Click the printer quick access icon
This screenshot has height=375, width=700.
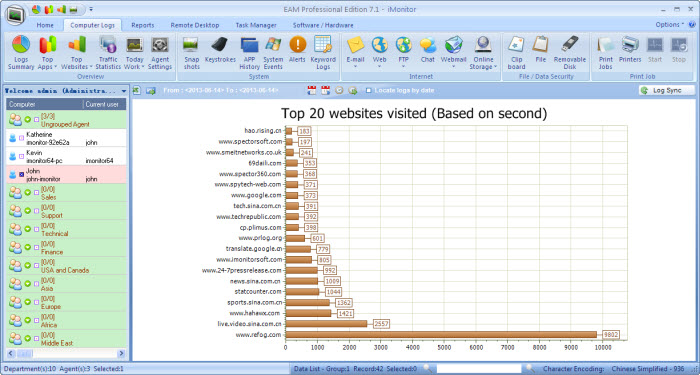point(74,9)
